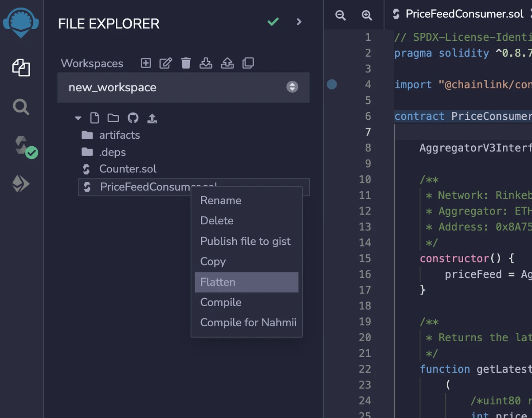Click the create workspace plus icon
Viewport: 532px width, 418px height.
146,63
